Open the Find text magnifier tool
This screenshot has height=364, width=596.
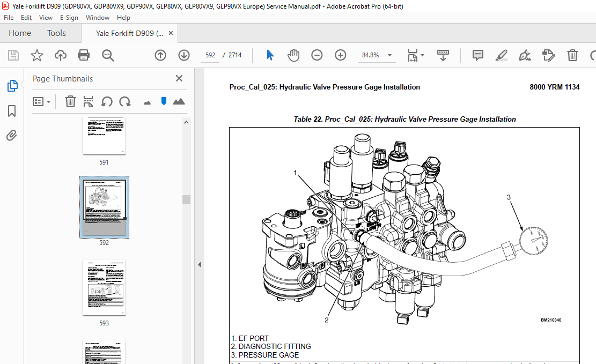tap(108, 55)
